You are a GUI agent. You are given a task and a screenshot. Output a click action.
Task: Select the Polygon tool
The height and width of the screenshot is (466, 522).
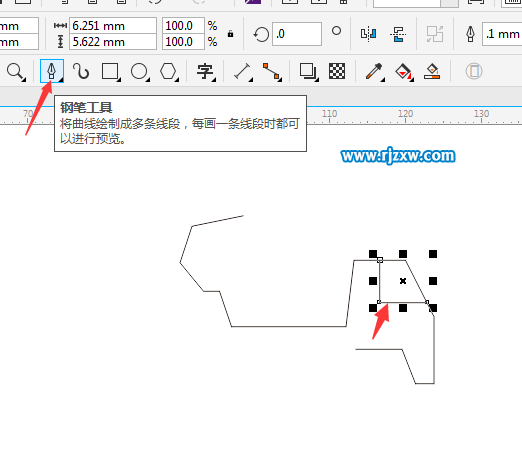click(x=168, y=71)
